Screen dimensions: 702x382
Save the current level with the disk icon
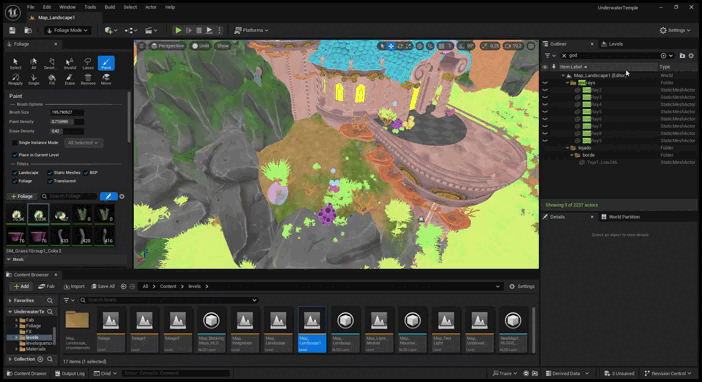point(12,30)
